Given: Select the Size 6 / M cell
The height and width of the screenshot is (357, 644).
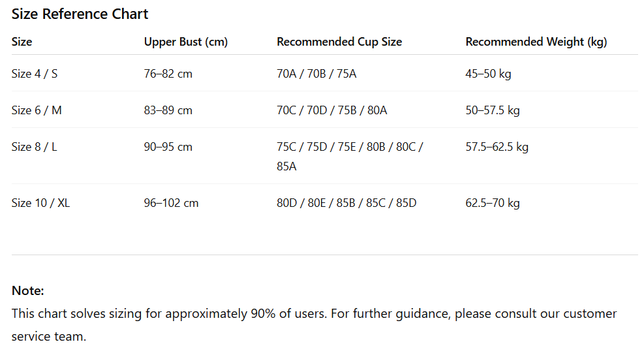Looking at the screenshot, I should tap(37, 110).
